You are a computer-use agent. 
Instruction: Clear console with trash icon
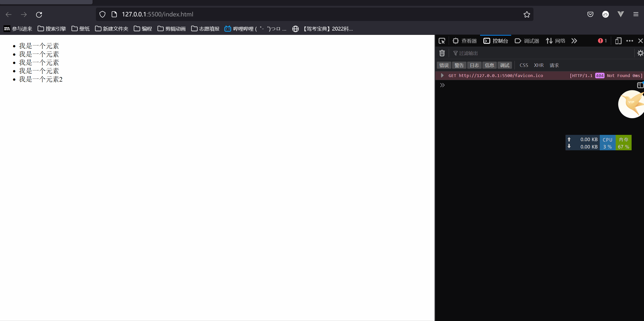(x=442, y=53)
